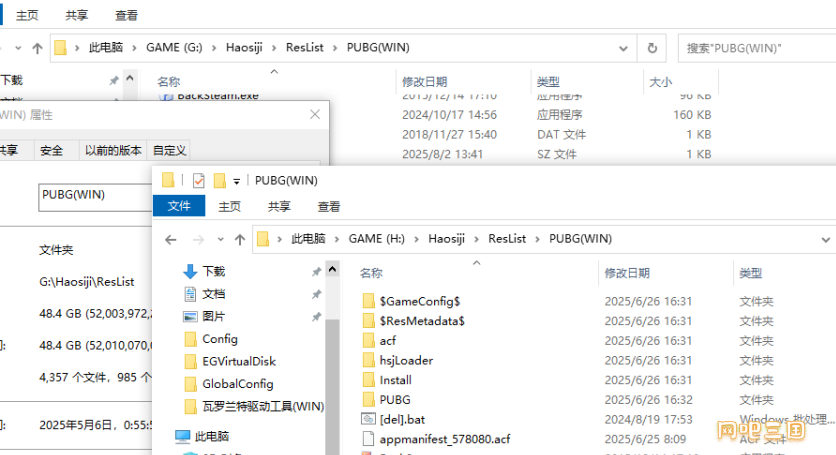Sort by 类型 column in front window
The width and height of the screenshot is (836, 455).
tap(750, 273)
